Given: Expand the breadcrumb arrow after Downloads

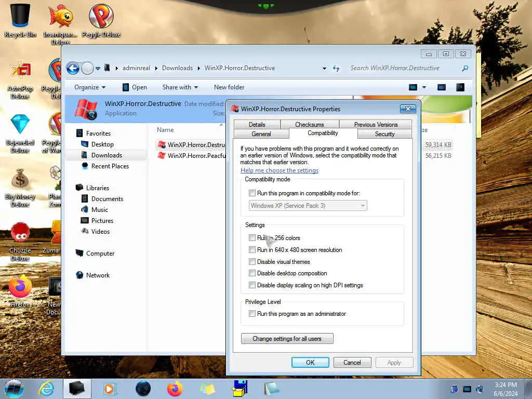Looking at the screenshot, I should tap(198, 68).
